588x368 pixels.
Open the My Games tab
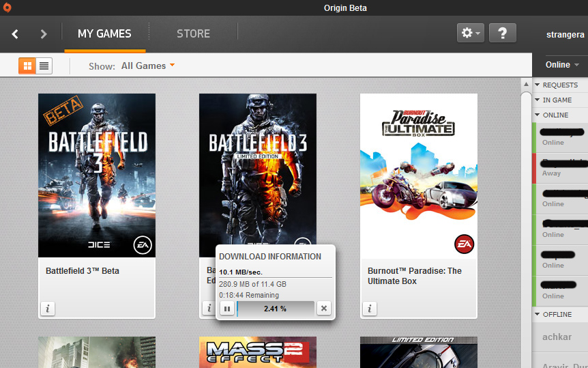(x=104, y=33)
